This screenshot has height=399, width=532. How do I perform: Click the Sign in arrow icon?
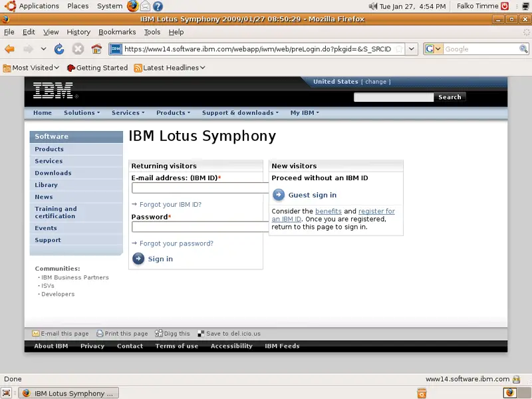(x=138, y=259)
